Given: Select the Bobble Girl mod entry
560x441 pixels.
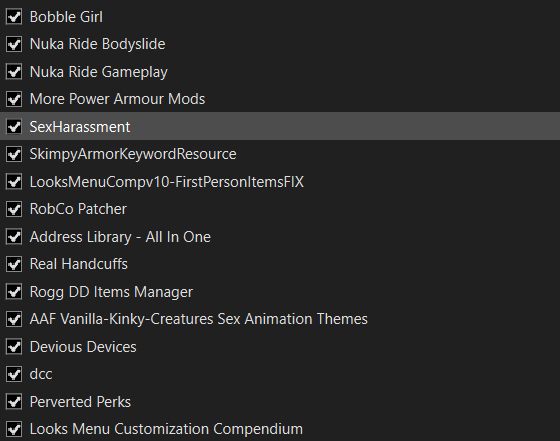Looking at the screenshot, I should [280, 17].
